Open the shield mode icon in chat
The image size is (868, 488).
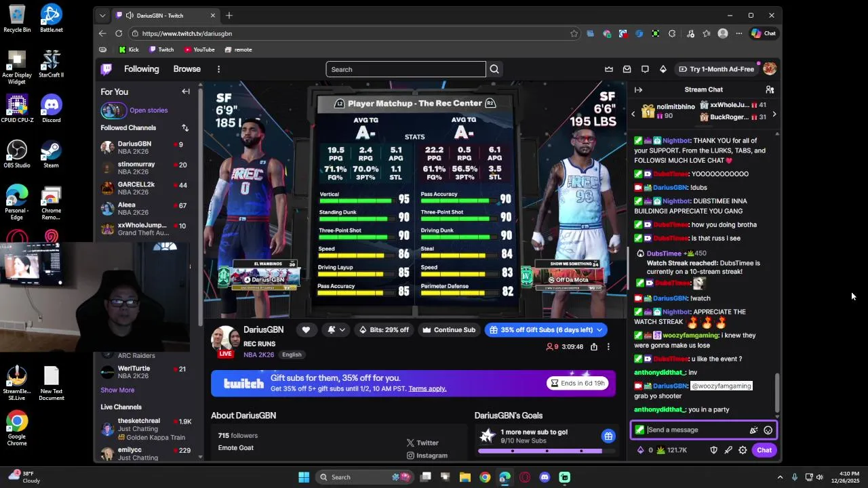[x=713, y=450]
